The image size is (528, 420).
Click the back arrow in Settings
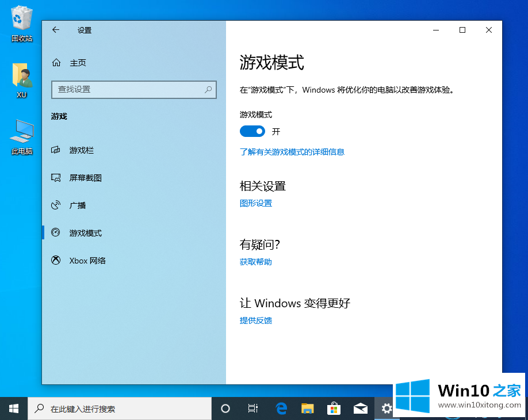[x=56, y=30]
